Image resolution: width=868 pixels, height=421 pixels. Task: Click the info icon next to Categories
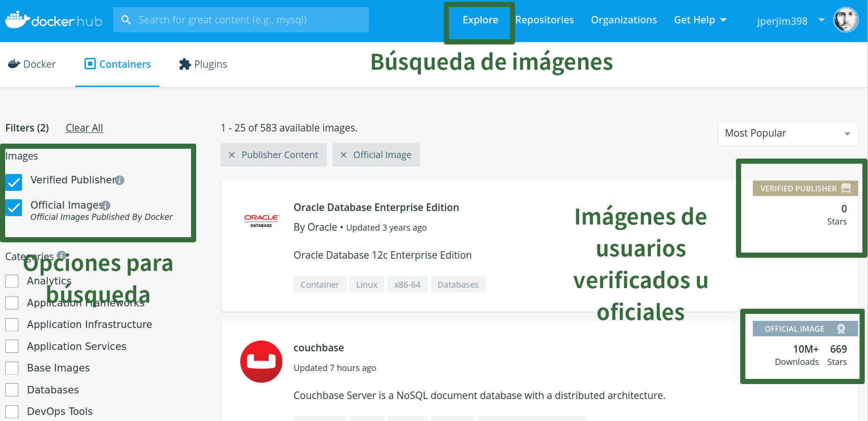coord(61,255)
